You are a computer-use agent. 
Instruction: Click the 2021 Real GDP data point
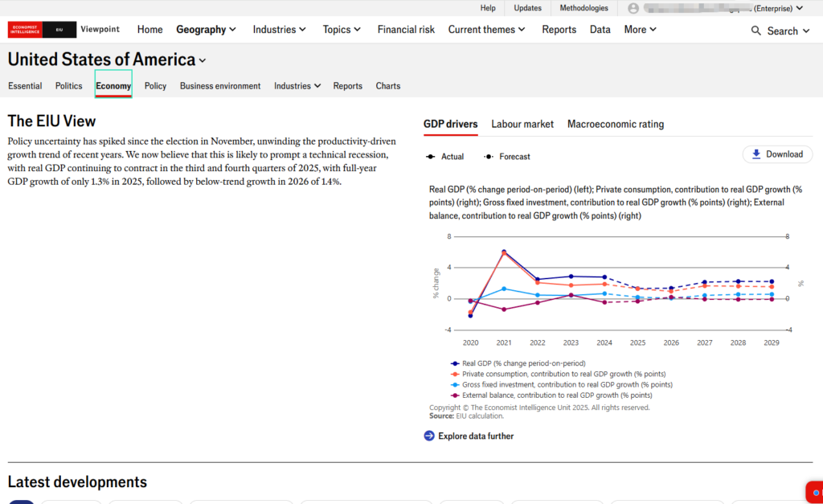point(504,252)
